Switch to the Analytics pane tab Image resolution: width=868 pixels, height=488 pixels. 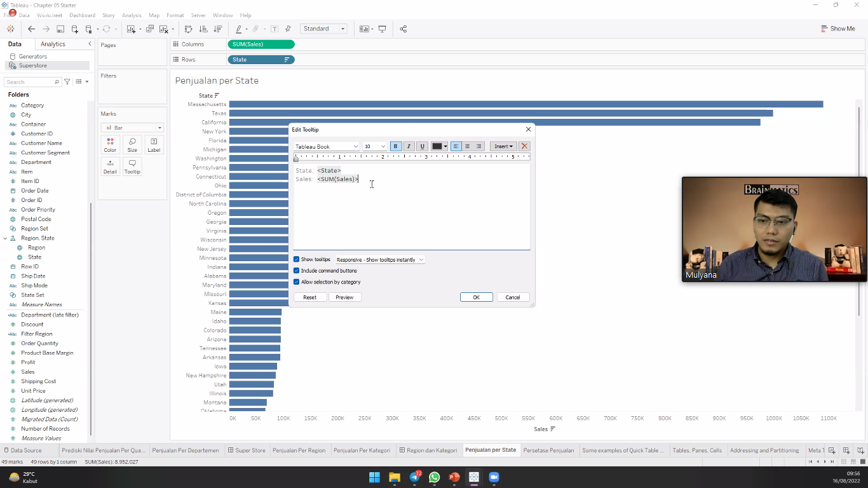[x=53, y=44]
